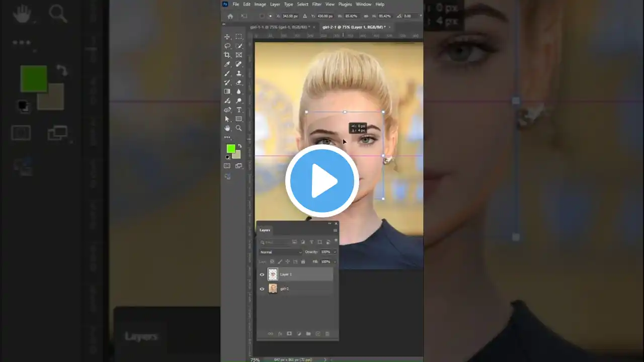Open the Edit Toolbar three-dots menu
Image resolution: width=644 pixels, height=362 pixels.
click(x=227, y=137)
